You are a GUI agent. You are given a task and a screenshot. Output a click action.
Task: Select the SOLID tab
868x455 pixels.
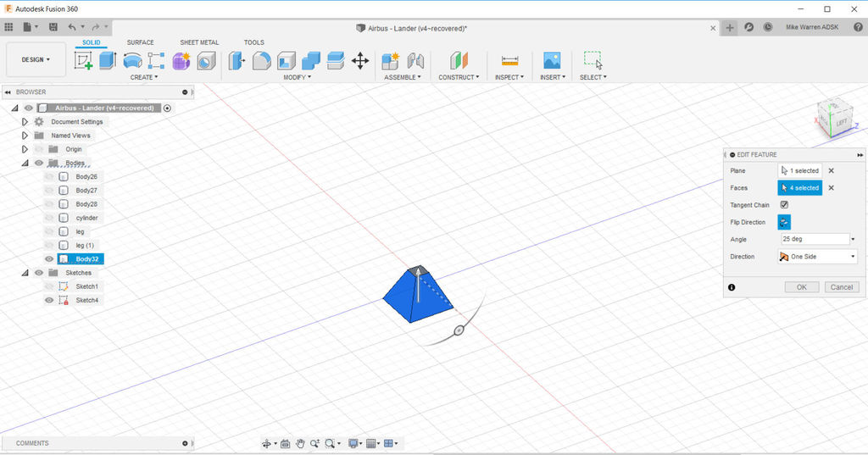(92, 42)
